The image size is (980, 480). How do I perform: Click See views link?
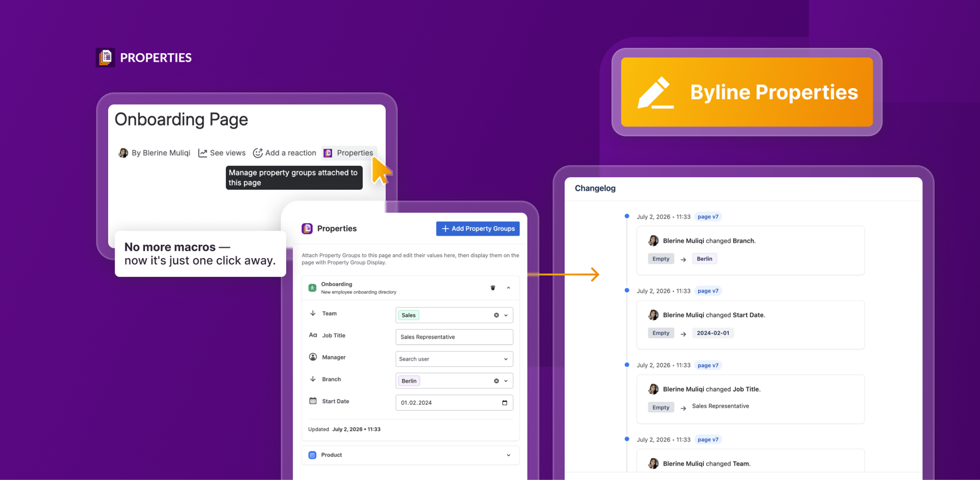click(x=228, y=153)
